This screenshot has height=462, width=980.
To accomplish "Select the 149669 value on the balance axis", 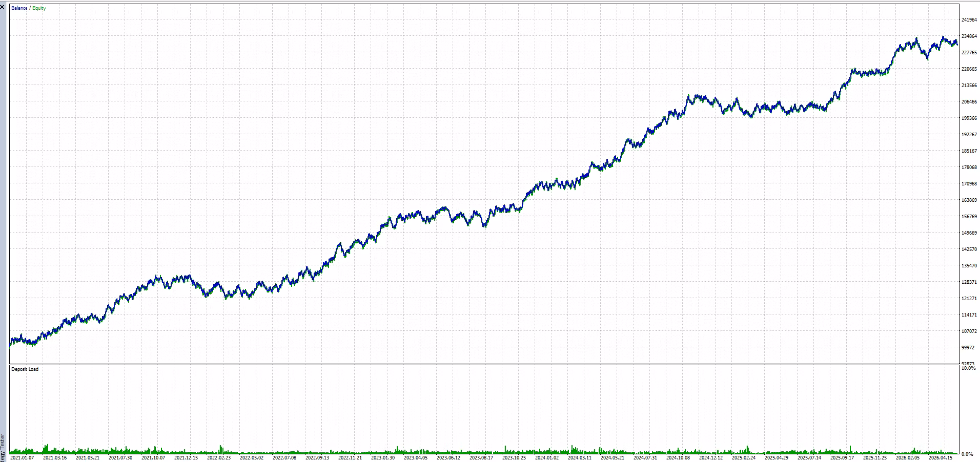I will click(969, 233).
